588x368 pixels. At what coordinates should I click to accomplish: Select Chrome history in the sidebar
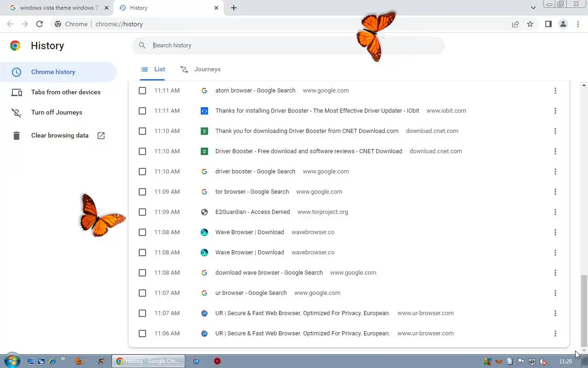(58, 72)
